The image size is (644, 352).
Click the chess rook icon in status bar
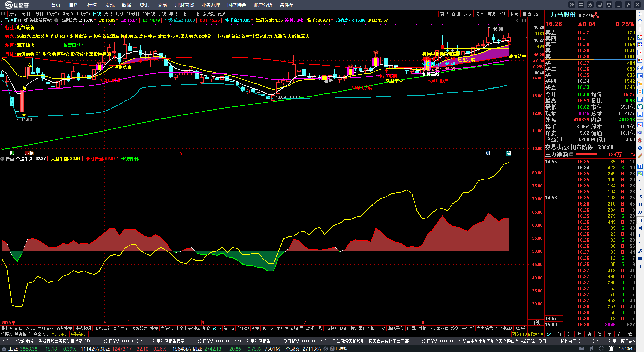coord(611,349)
